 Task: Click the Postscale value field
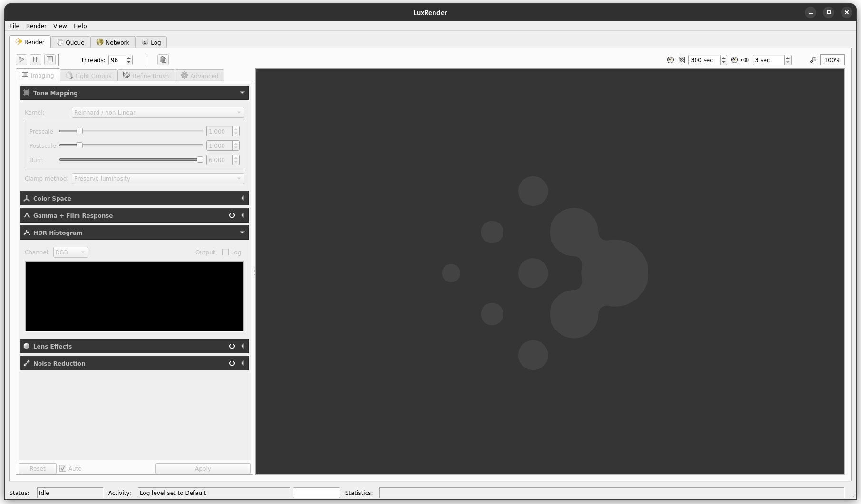(x=219, y=145)
